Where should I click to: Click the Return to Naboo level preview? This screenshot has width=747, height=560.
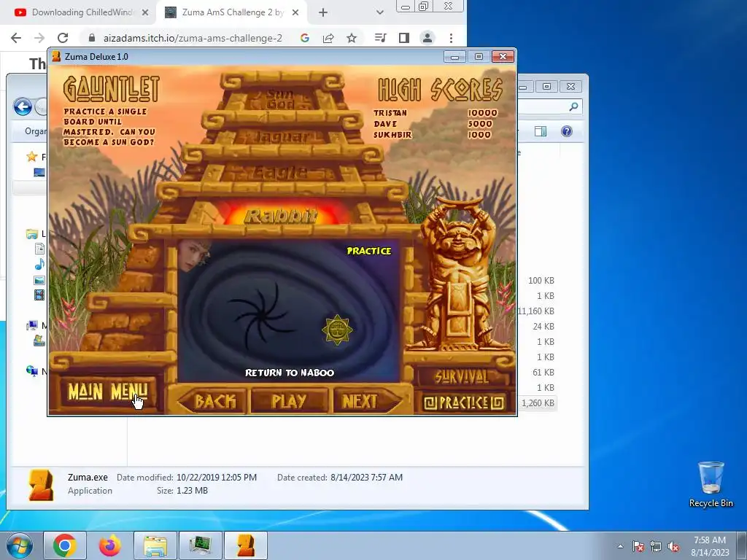click(x=289, y=311)
